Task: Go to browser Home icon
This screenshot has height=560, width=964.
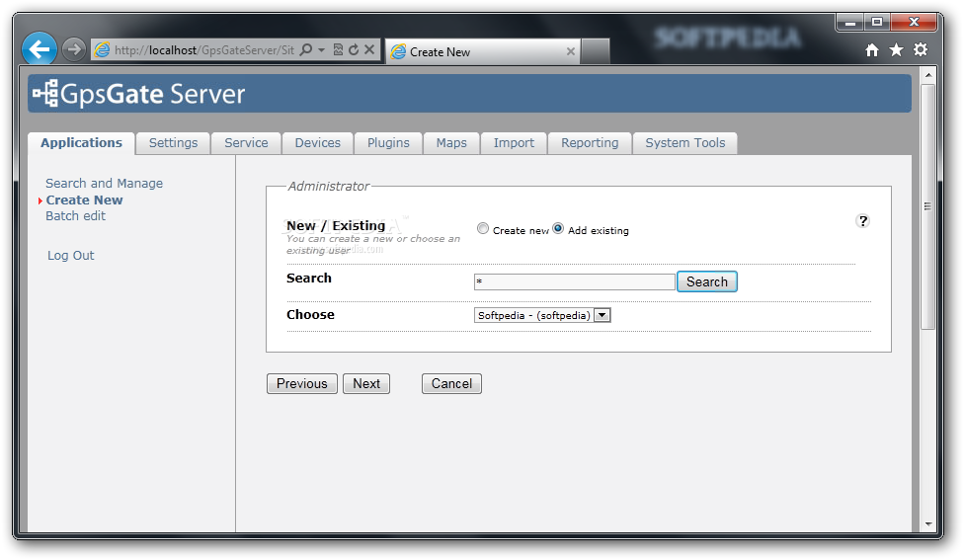Action: pos(872,49)
